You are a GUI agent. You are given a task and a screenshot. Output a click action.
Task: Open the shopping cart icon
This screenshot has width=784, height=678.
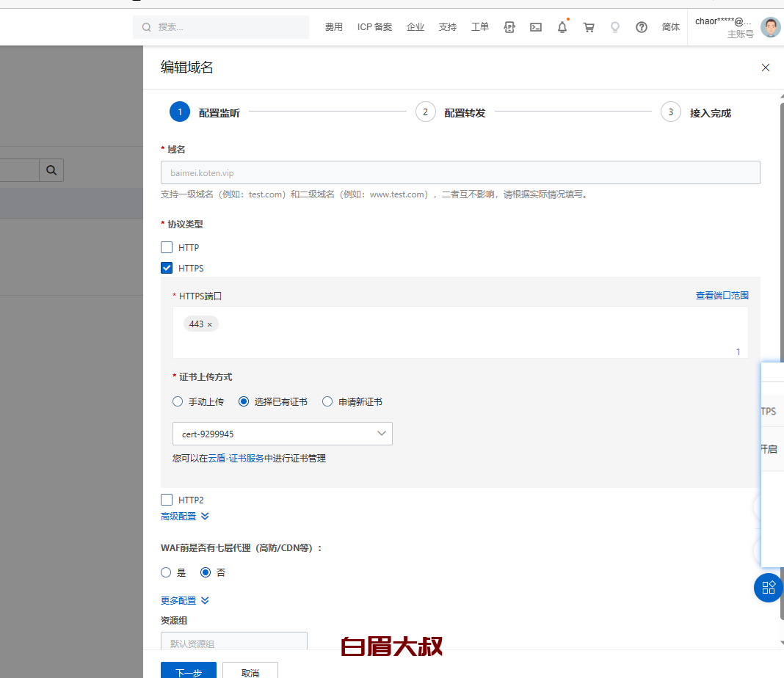point(589,27)
